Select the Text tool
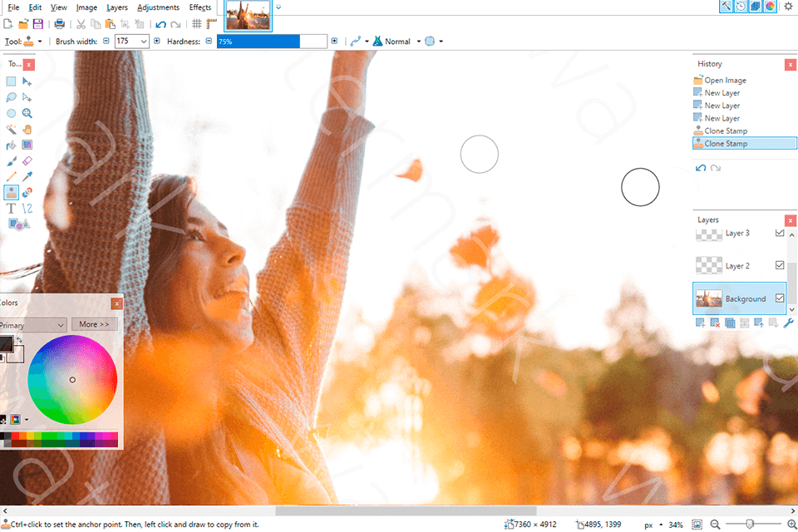Image resolution: width=798 pixels, height=532 pixels. click(11, 208)
